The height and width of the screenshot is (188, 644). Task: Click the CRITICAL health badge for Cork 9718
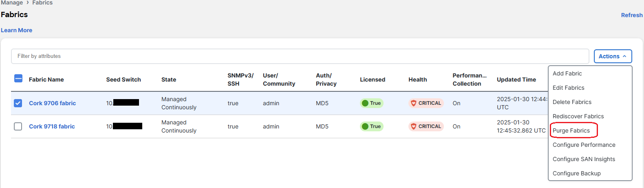[x=426, y=126]
